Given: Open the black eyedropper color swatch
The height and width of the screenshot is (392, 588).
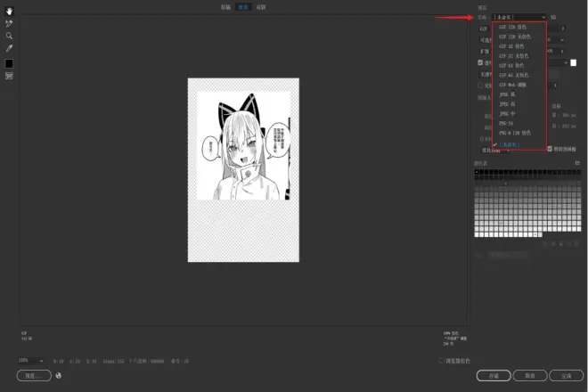Looking at the screenshot, I should [9, 64].
